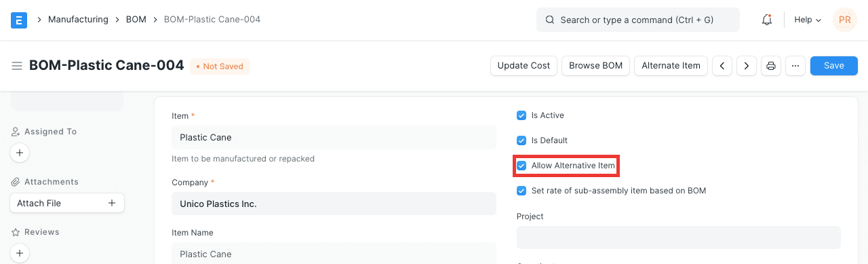Click the notifications bell icon

click(x=767, y=20)
